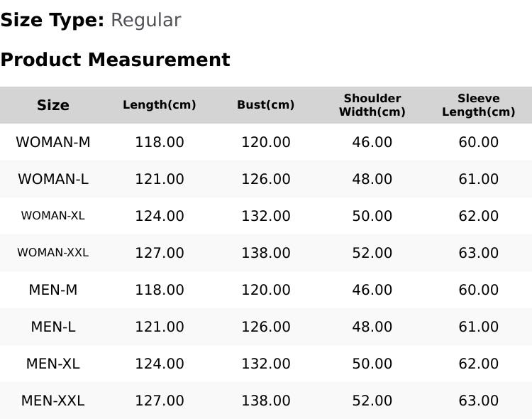Screen dimensions: 532x419
Task: Click the WOMAN-L size label
Action: (53, 179)
